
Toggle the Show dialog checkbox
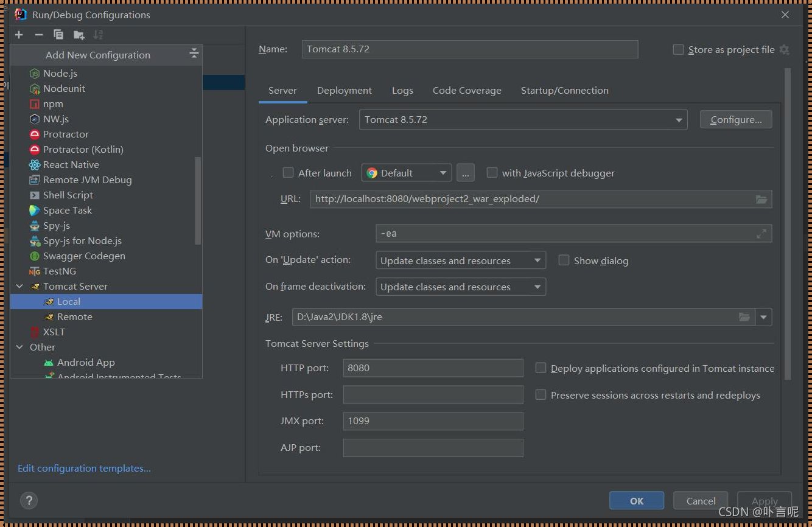564,260
